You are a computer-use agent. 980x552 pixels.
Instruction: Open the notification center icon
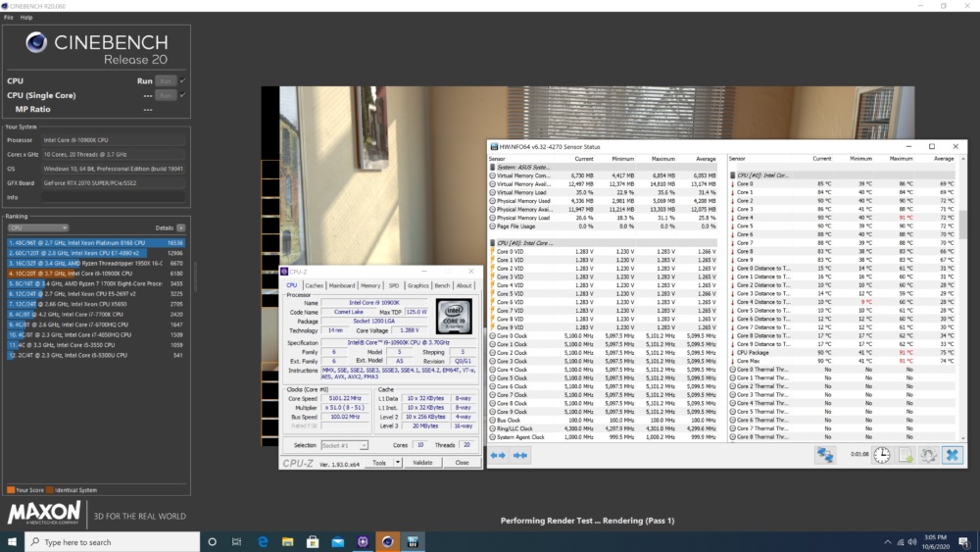(963, 542)
